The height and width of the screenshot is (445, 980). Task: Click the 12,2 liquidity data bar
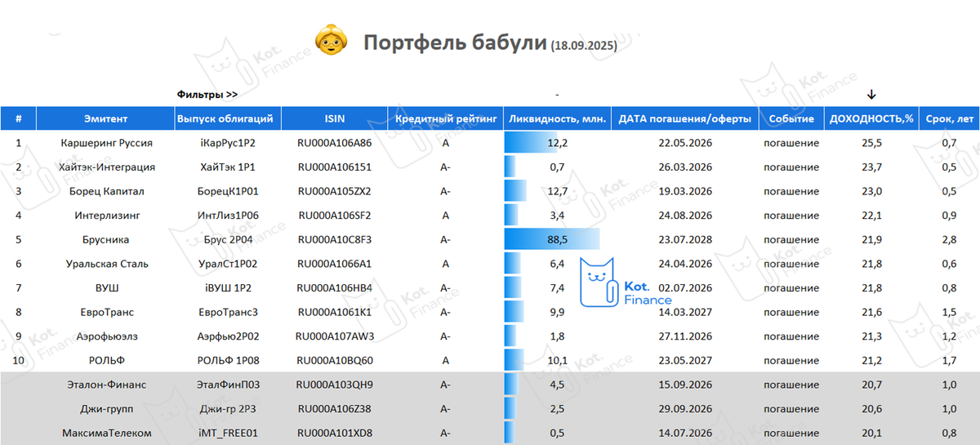pyautogui.click(x=531, y=143)
